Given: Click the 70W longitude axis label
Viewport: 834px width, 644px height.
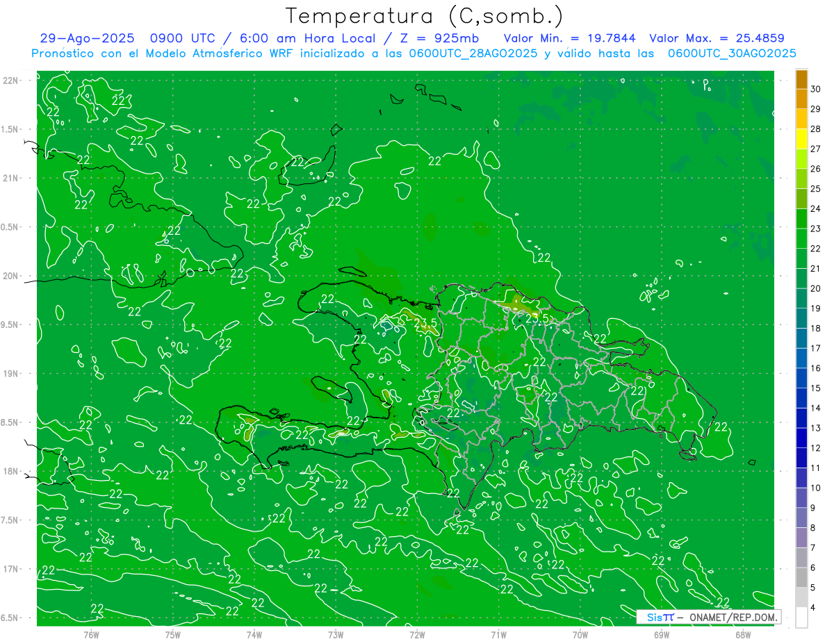Looking at the screenshot, I should 580,635.
